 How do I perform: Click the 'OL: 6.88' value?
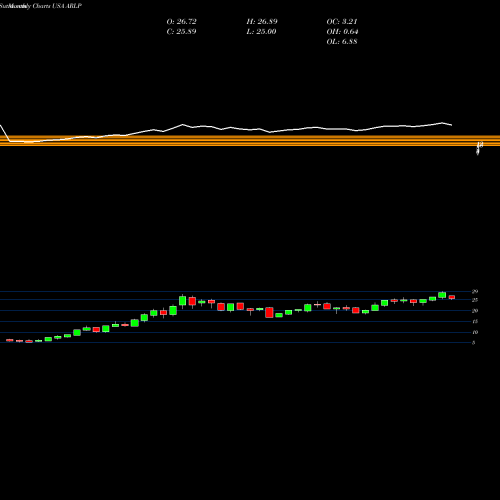coord(342,42)
